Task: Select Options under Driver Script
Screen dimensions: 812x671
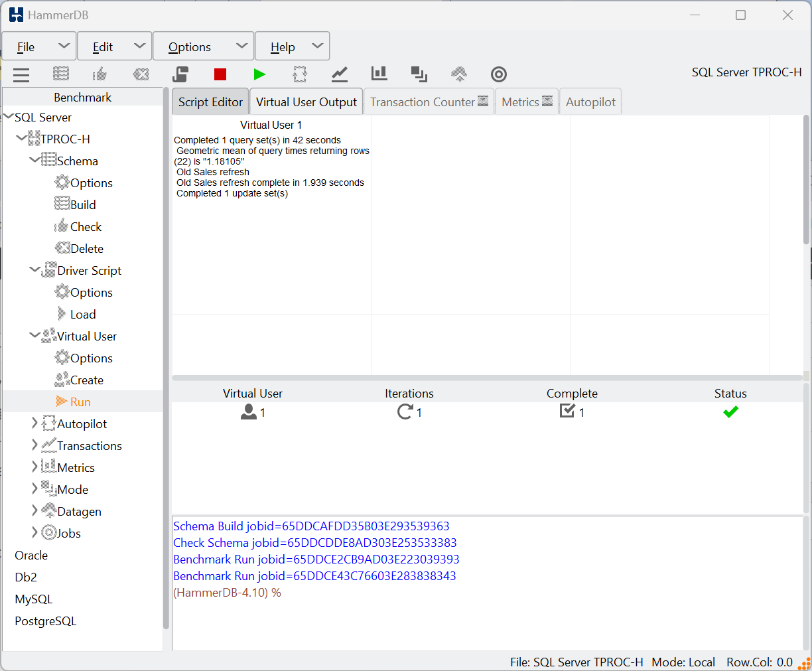Action: click(x=91, y=292)
